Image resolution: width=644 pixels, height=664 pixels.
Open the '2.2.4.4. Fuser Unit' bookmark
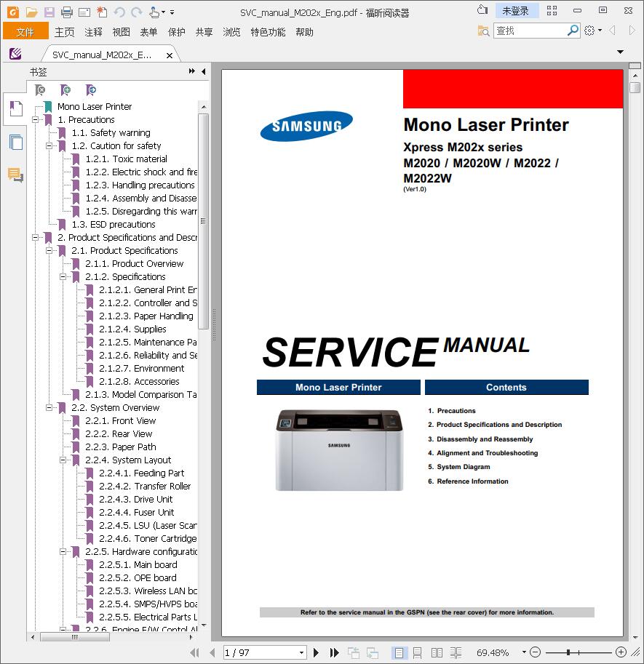136,513
